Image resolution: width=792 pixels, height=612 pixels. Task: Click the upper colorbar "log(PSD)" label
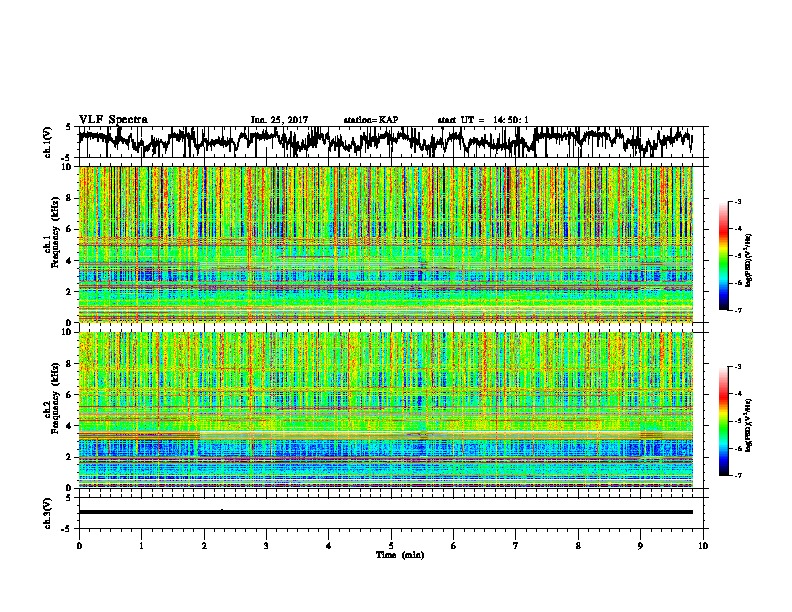(749, 260)
